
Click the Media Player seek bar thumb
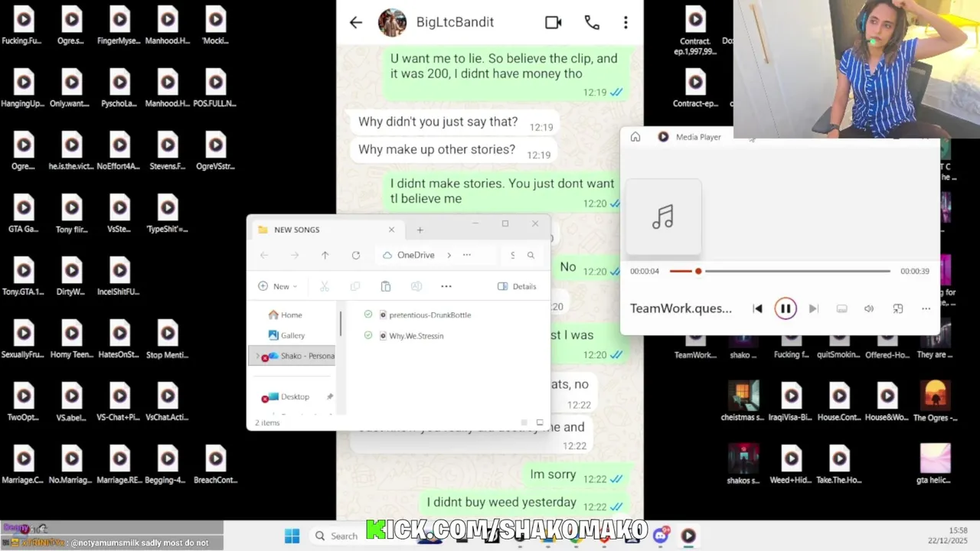pyautogui.click(x=698, y=271)
